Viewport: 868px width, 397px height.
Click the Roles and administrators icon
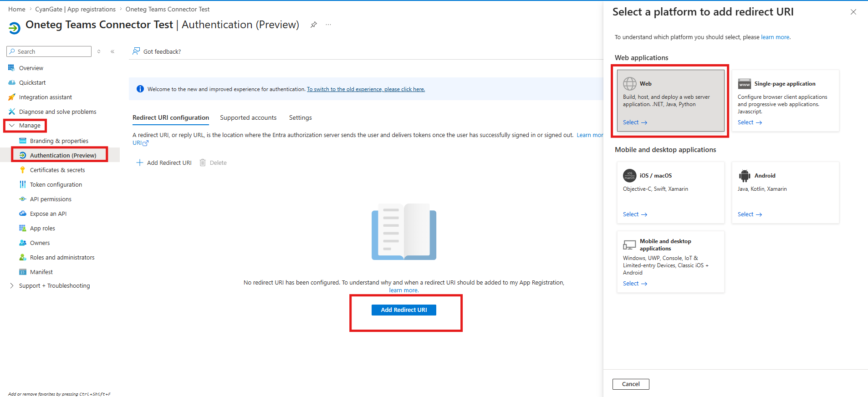coord(23,257)
